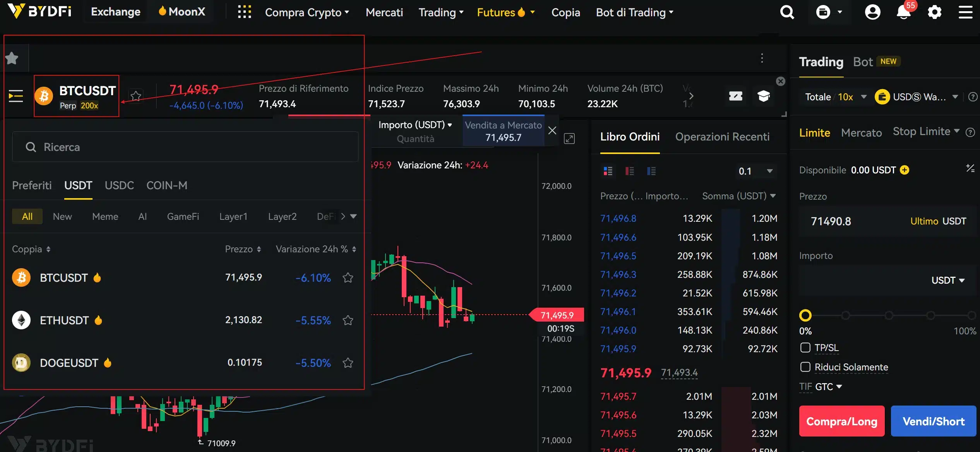The height and width of the screenshot is (452, 980).
Task: Click the Ricerca search field
Action: coord(185,147)
